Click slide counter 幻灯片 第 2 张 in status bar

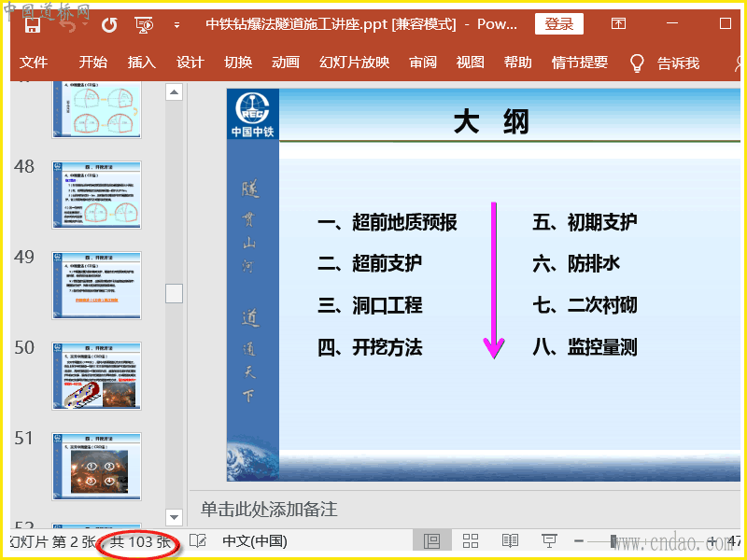pos(52,542)
